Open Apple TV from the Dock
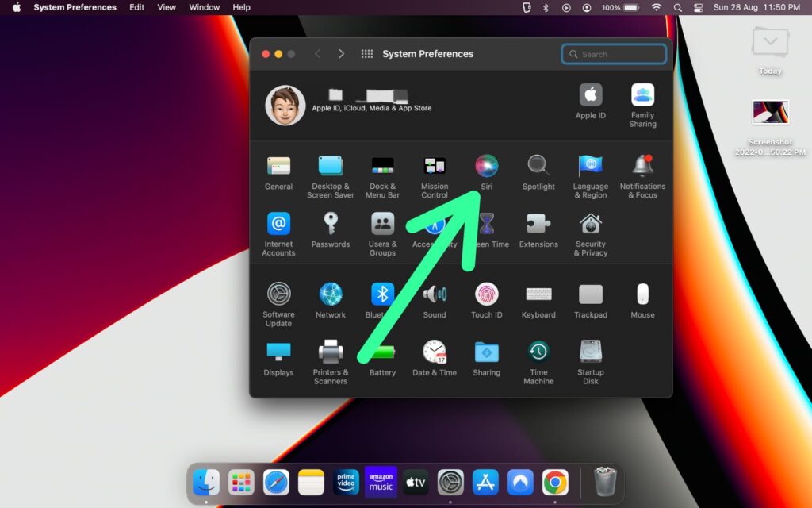 click(x=416, y=483)
